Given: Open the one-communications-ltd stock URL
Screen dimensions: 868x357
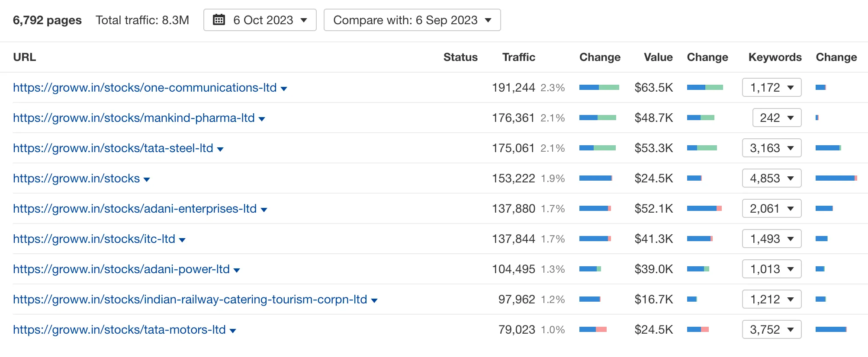Looking at the screenshot, I should 145,88.
